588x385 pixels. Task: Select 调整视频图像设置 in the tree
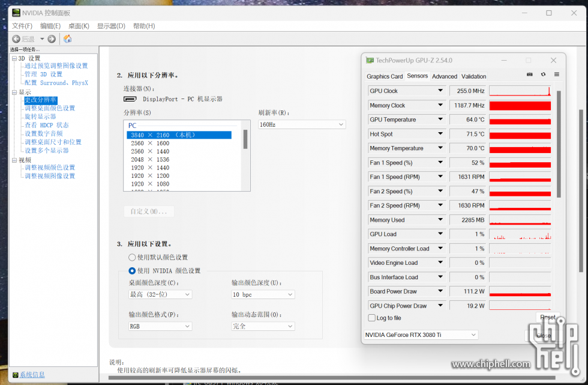(50, 176)
